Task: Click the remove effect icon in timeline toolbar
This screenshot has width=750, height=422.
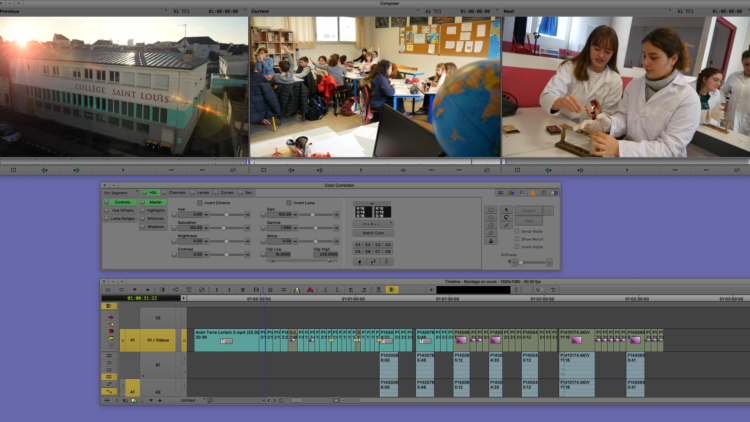Action: coord(202,289)
